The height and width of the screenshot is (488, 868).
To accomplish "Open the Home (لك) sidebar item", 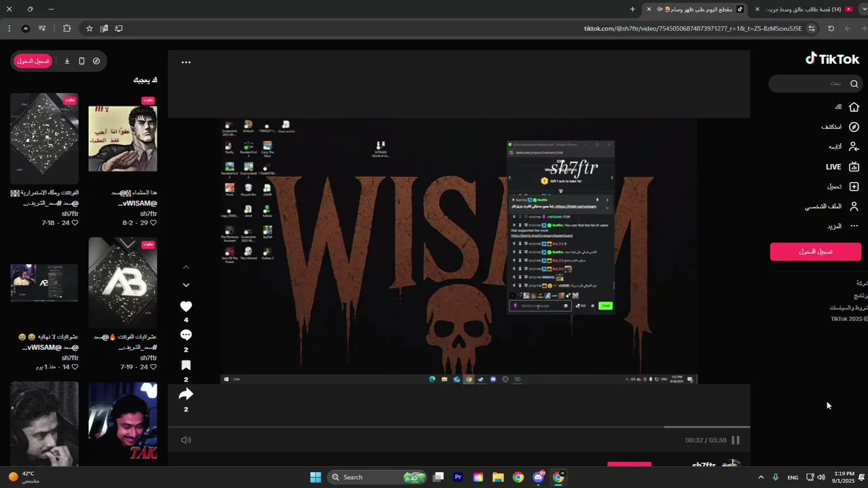I will coord(848,107).
